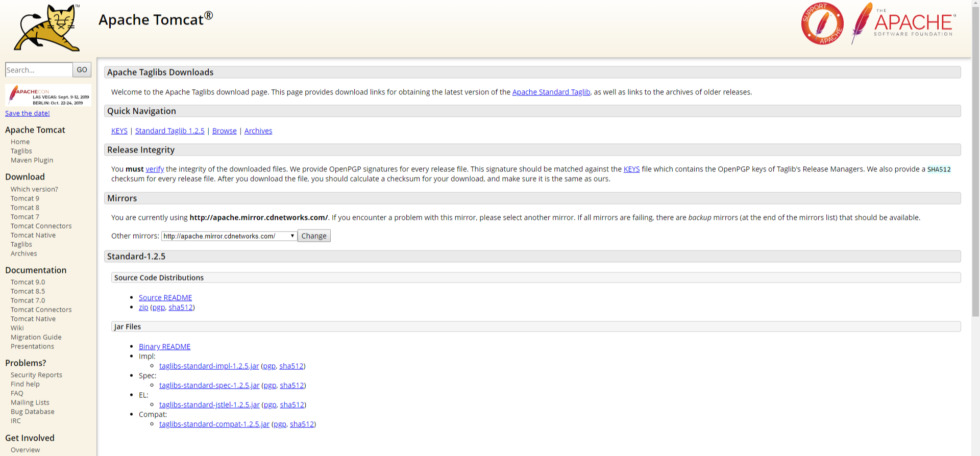Viewport: 980px width, 456px height.
Task: Download taglibs-standard-impl-1.2.5.jar
Action: tap(209, 366)
